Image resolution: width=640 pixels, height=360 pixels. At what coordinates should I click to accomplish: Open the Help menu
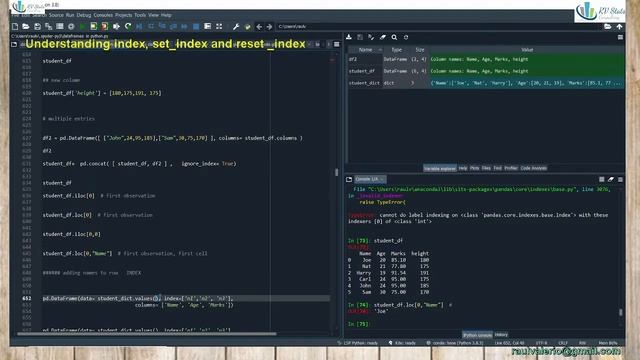click(x=166, y=15)
